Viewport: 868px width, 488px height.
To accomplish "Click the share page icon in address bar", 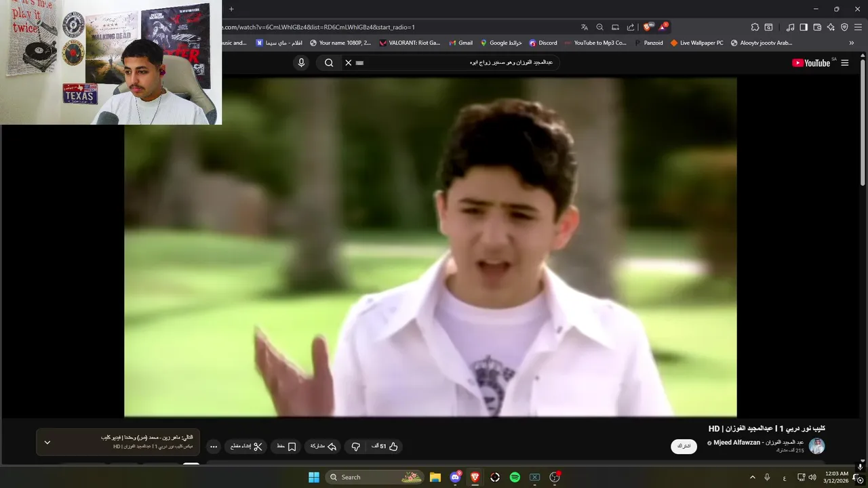I will click(x=631, y=27).
